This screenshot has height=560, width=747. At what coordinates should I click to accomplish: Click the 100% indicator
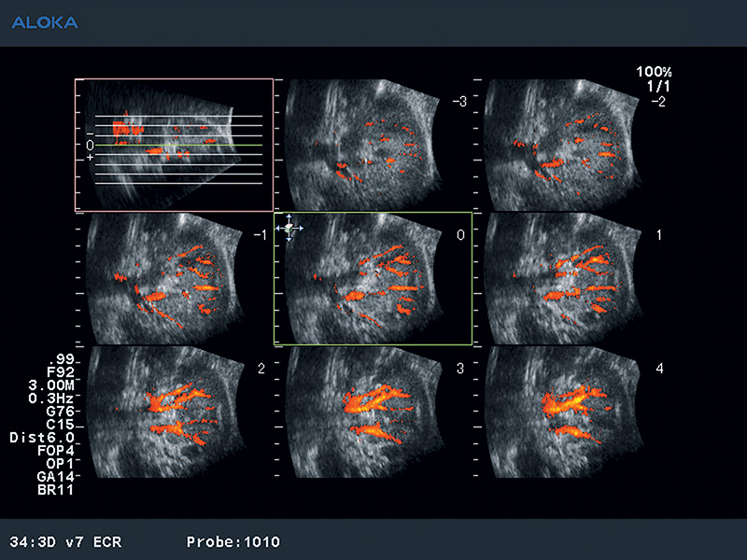tap(654, 72)
